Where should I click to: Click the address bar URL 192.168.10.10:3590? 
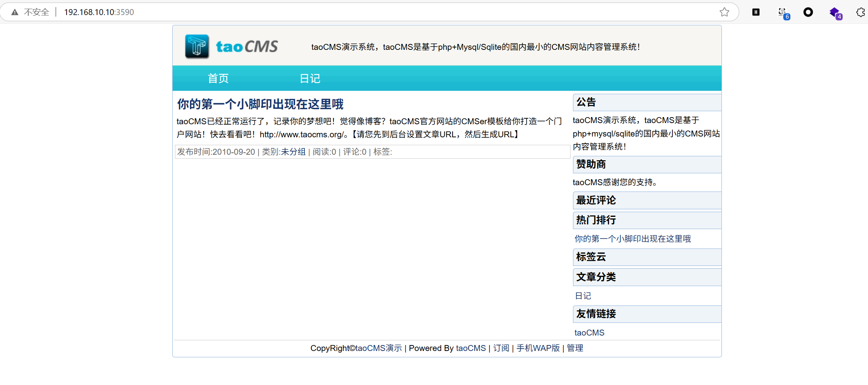99,12
